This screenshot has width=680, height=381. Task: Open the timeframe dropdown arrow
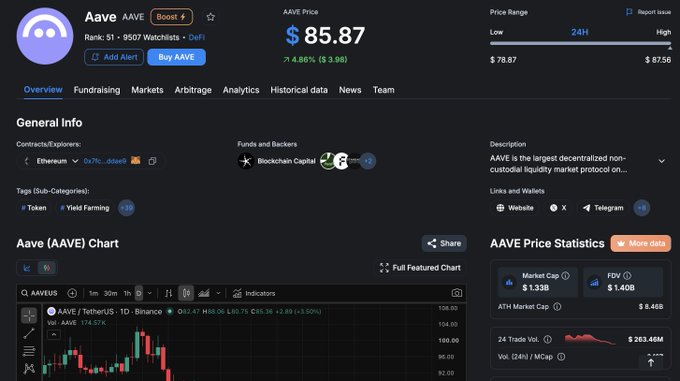150,293
